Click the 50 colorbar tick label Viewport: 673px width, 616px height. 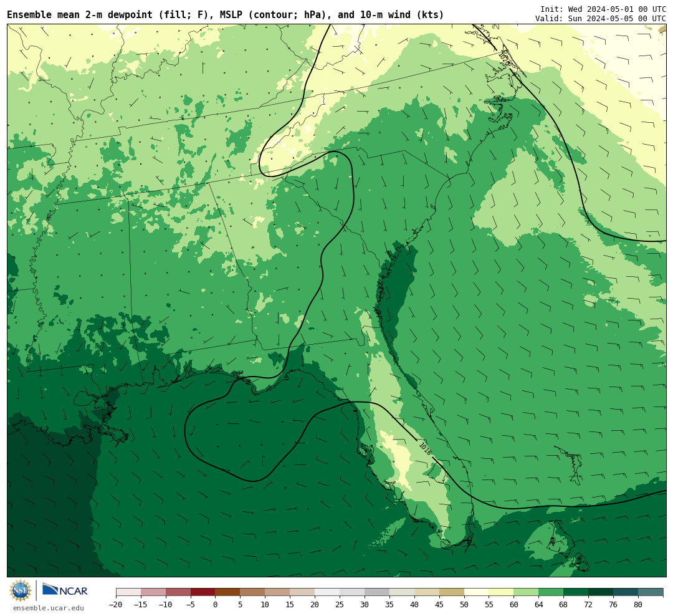464,604
